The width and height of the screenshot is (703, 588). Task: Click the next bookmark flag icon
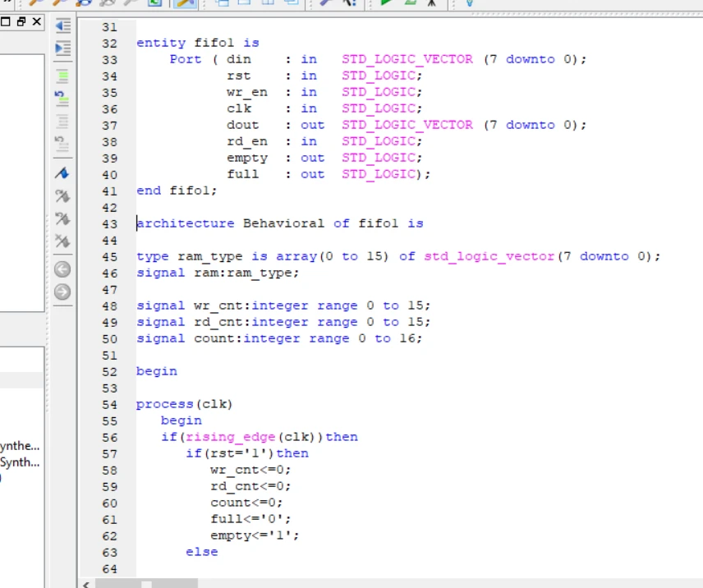pos(62,196)
